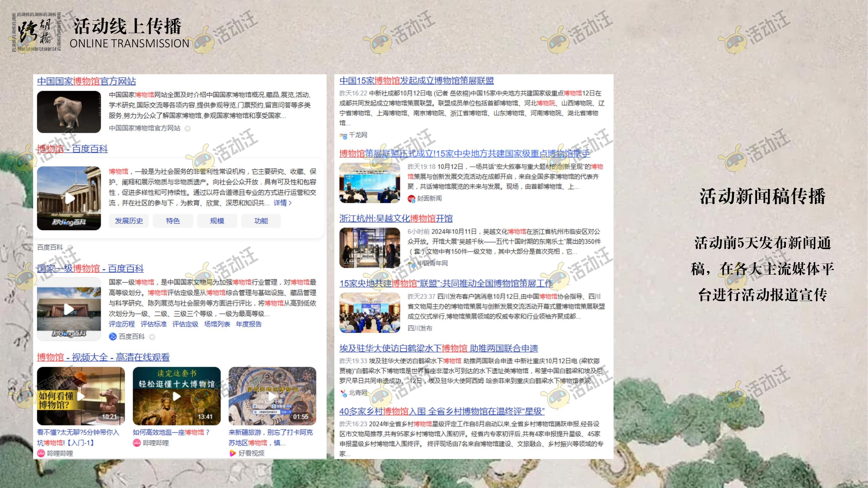Open 浙江杭州:吴越文化博物馆开馆 headline
The height and width of the screenshot is (488, 868).
click(x=396, y=218)
